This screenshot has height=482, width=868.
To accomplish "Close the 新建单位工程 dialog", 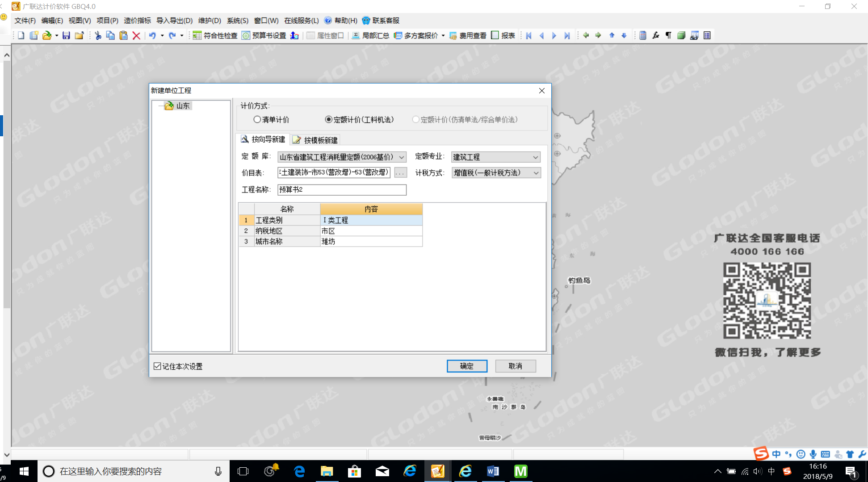I will [x=542, y=91].
